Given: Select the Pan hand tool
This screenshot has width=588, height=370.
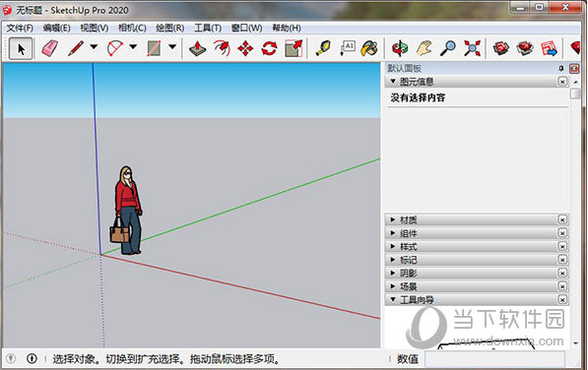Looking at the screenshot, I should tap(425, 48).
